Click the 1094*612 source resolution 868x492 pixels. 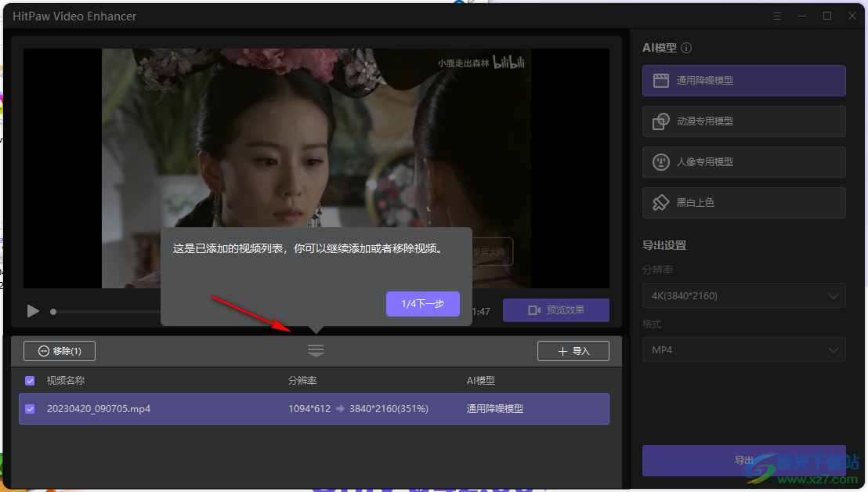(309, 409)
